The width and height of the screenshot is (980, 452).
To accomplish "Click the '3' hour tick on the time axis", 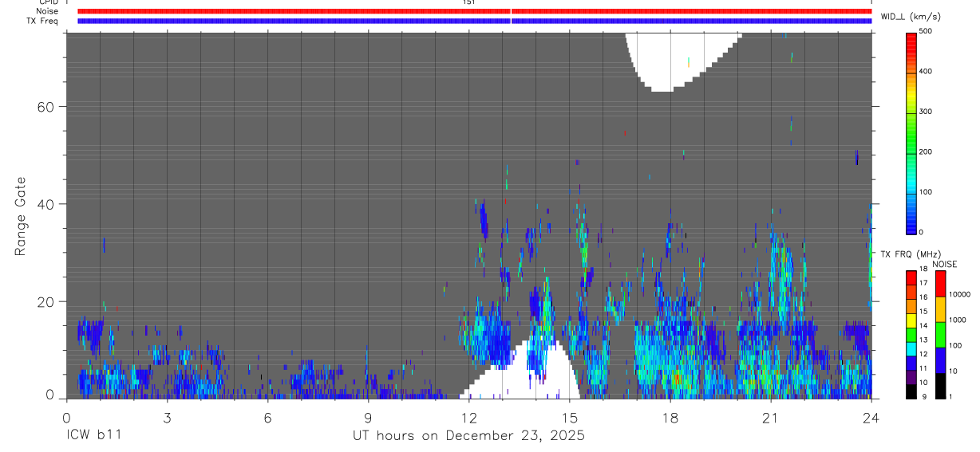I will [x=167, y=417].
